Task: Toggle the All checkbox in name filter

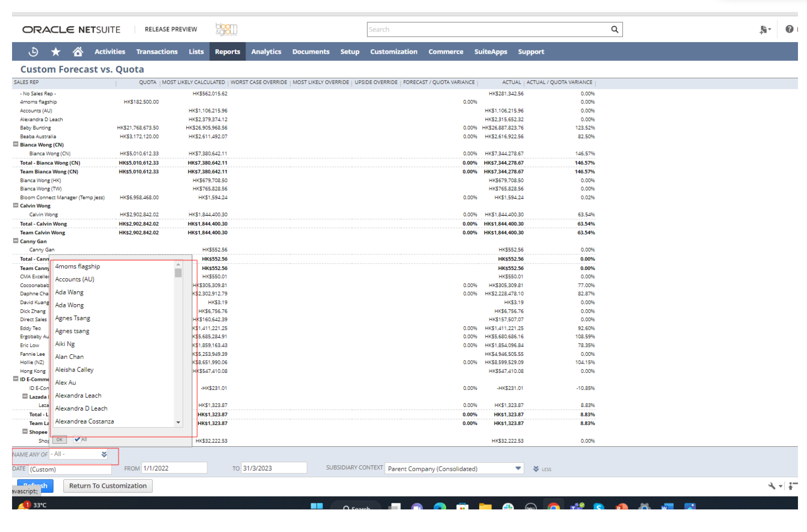Action: pyautogui.click(x=77, y=439)
